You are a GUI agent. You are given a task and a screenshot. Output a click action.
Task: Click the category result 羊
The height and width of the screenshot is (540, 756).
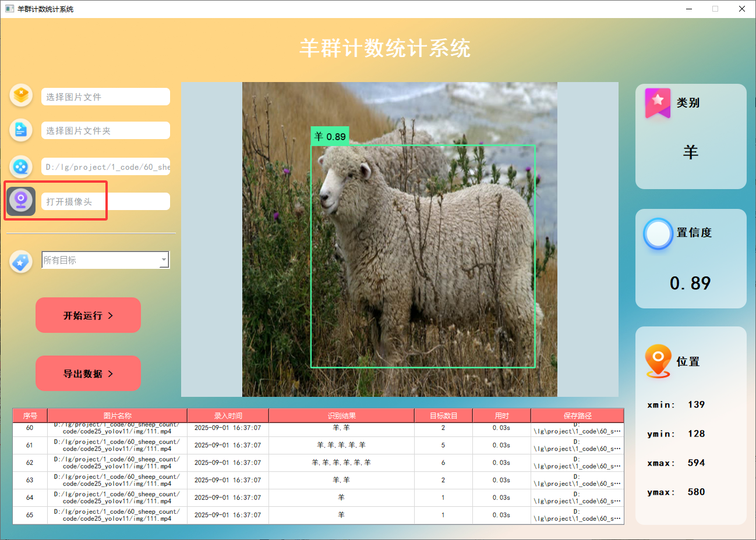(690, 152)
